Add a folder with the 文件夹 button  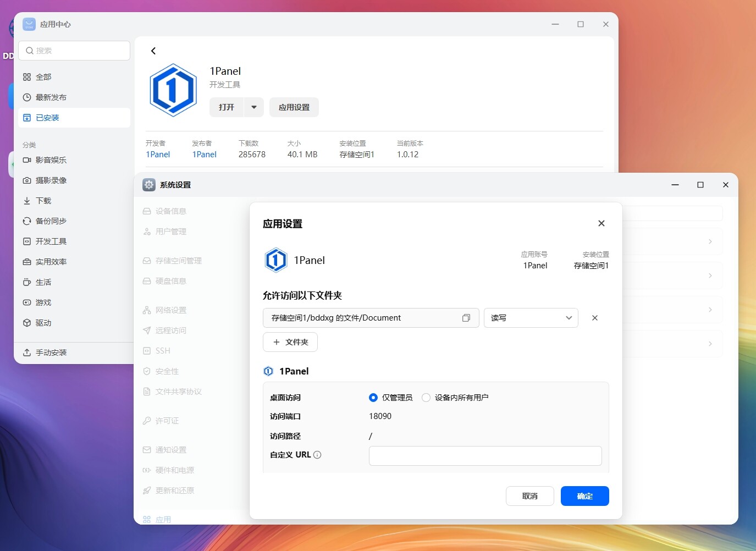(x=290, y=342)
